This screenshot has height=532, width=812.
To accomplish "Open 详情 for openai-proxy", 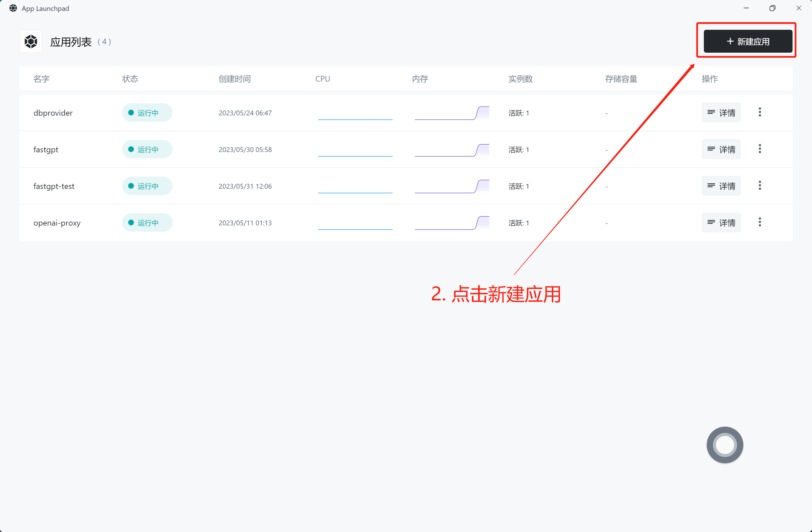I will 721,223.
